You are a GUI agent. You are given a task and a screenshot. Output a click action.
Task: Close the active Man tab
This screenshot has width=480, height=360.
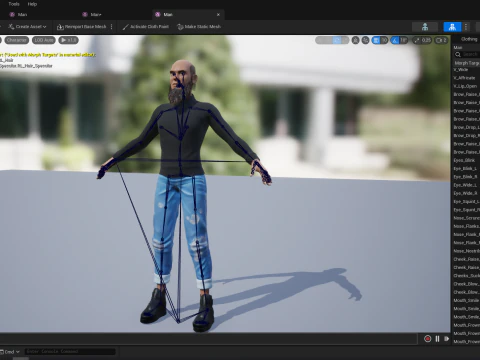pyautogui.click(x=218, y=15)
